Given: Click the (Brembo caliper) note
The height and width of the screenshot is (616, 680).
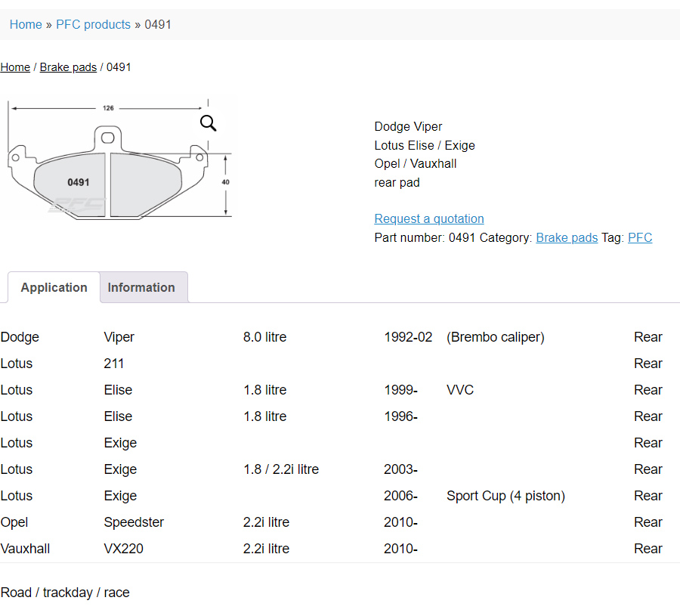Looking at the screenshot, I should (x=495, y=337).
